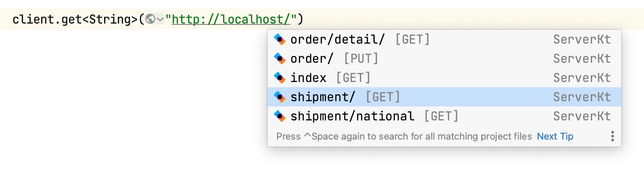Image resolution: width=644 pixels, height=171 pixels.
Task: Click the http://localhost/ URL string
Action: click(234, 20)
